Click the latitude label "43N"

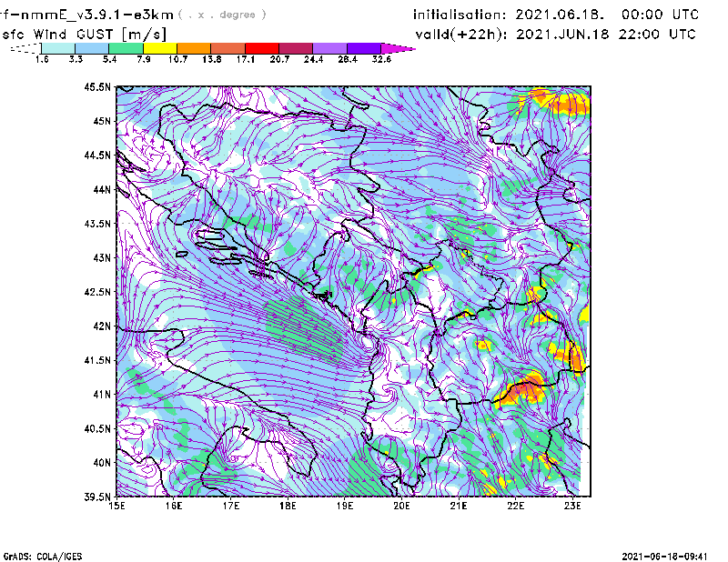(x=102, y=257)
